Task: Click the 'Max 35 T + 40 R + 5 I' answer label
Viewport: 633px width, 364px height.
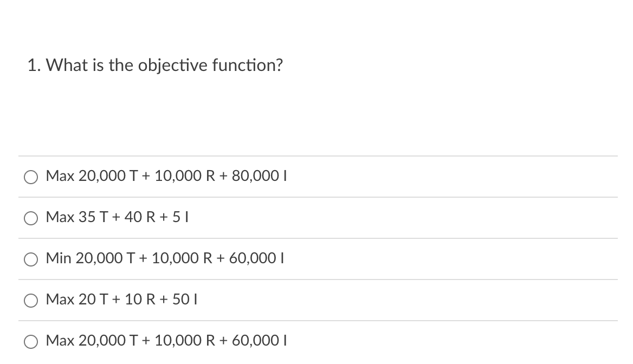Action: [x=117, y=217]
